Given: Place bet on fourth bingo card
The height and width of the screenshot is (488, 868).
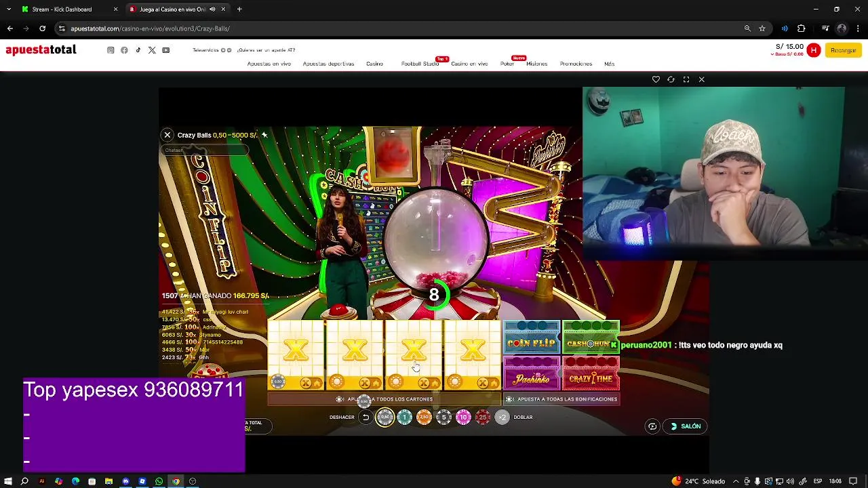Looking at the screenshot, I should click(473, 356).
